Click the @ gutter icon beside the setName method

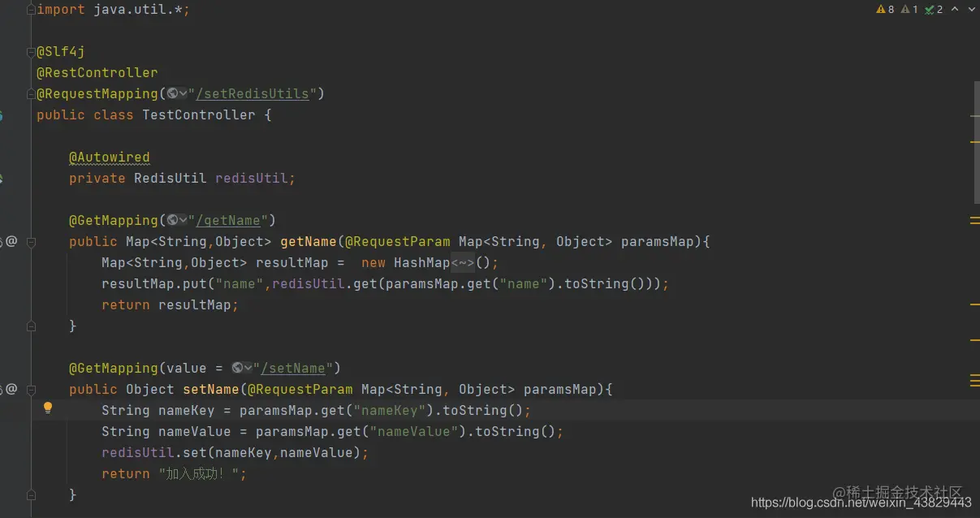click(11, 389)
